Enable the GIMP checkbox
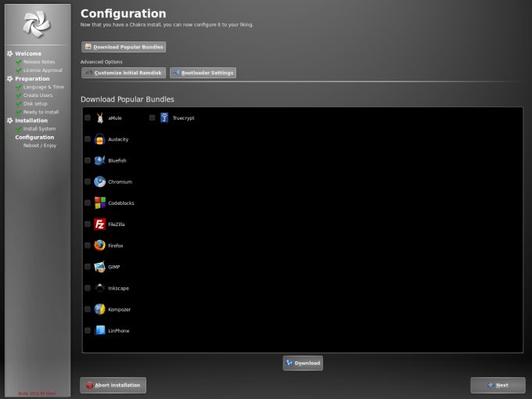This screenshot has width=532, height=399. pyautogui.click(x=88, y=267)
